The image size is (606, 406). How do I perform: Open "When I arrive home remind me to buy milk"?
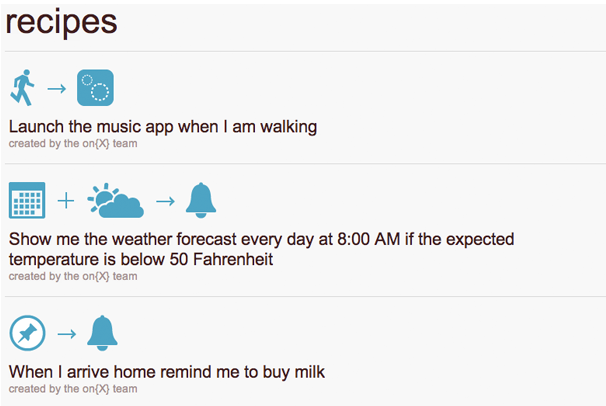(167, 372)
